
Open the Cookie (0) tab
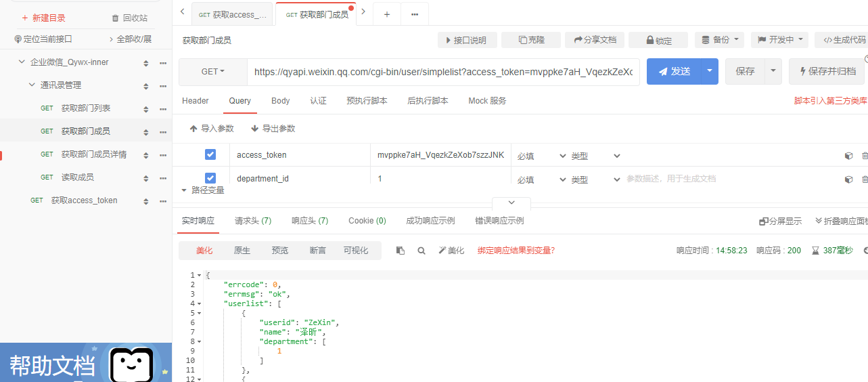367,221
